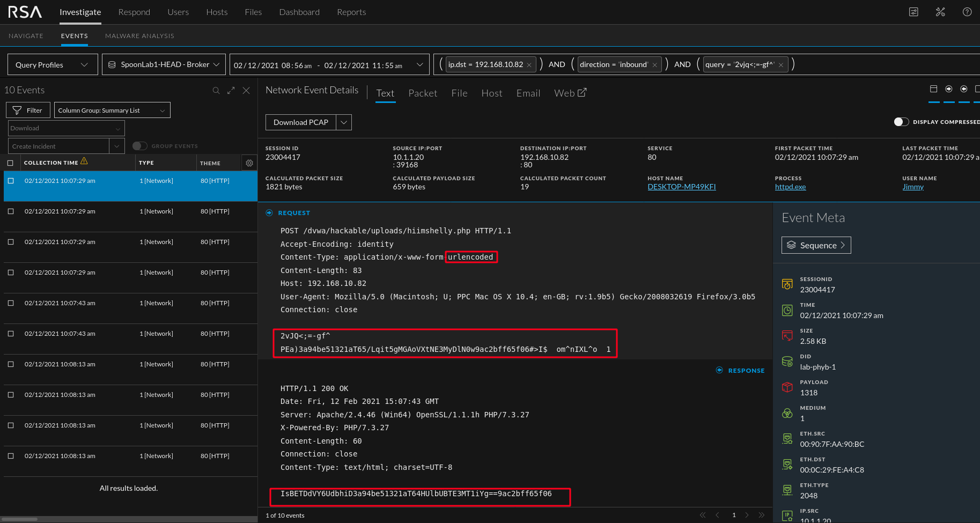This screenshot has height=523, width=980.
Task: Expand the Download PCAP options arrow
Action: click(344, 122)
